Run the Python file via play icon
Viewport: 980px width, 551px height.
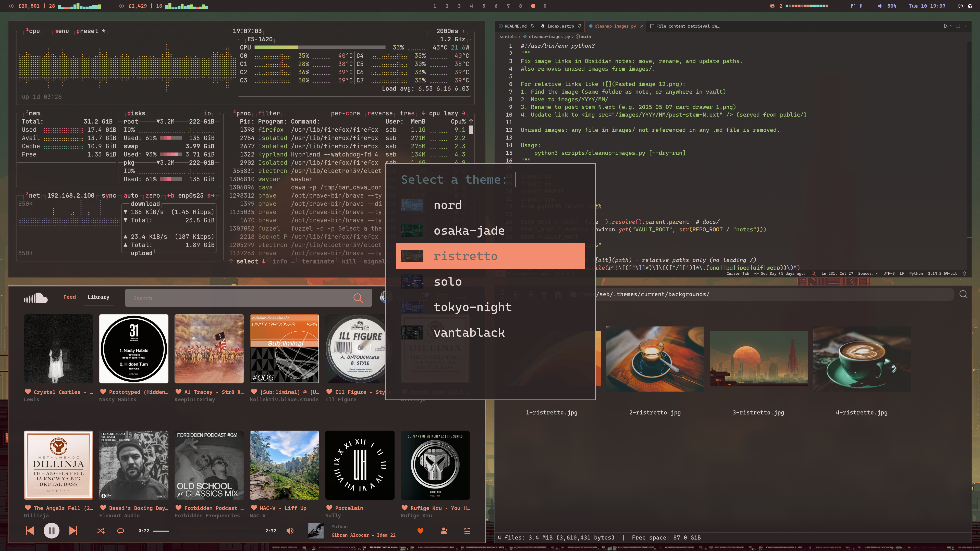945,26
